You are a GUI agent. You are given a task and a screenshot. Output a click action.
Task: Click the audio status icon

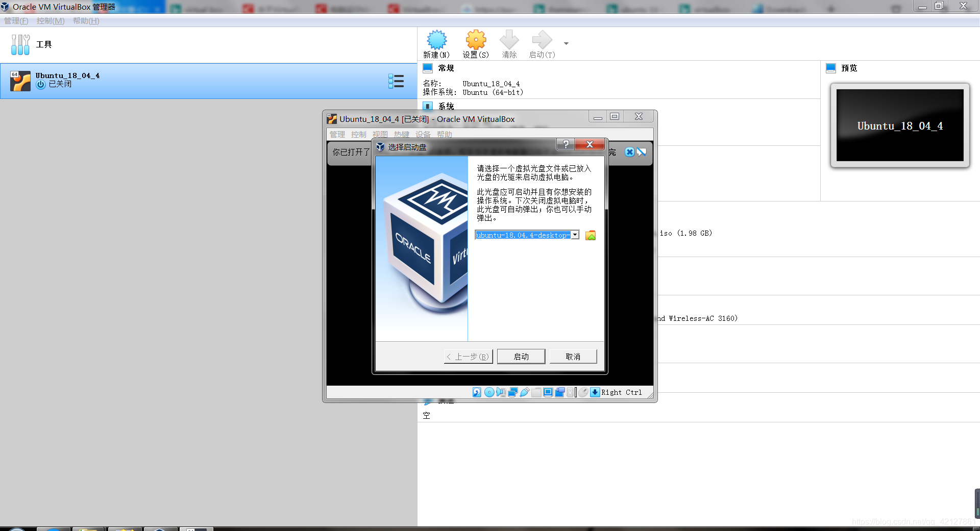501,392
